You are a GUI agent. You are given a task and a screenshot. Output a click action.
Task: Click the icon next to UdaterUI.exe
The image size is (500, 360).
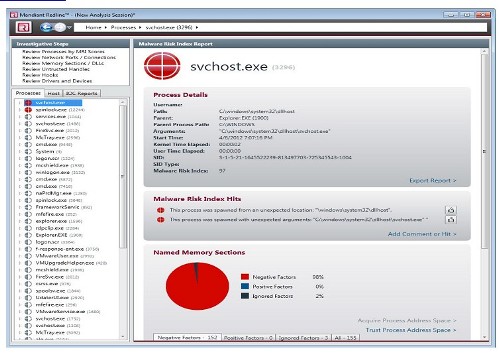click(x=28, y=298)
